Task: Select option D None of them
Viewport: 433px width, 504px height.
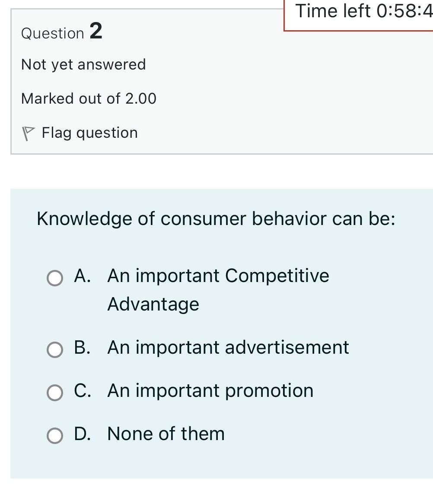Action: coord(54,437)
